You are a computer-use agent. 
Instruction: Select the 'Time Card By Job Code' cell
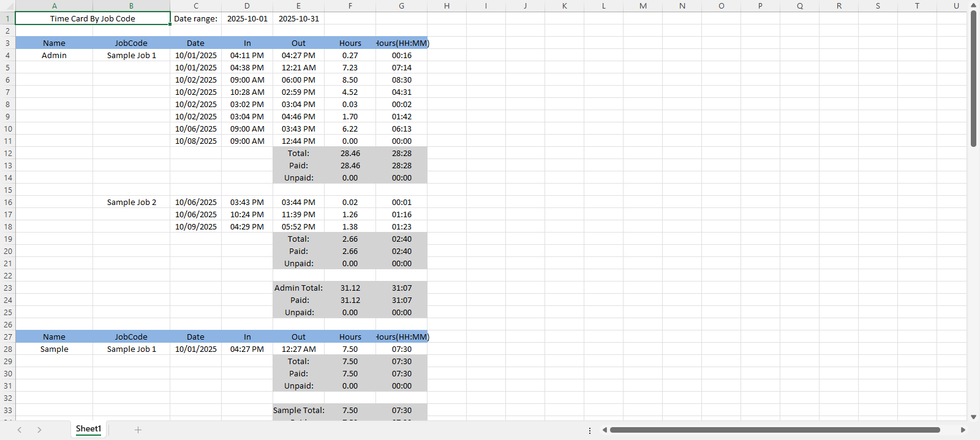92,18
